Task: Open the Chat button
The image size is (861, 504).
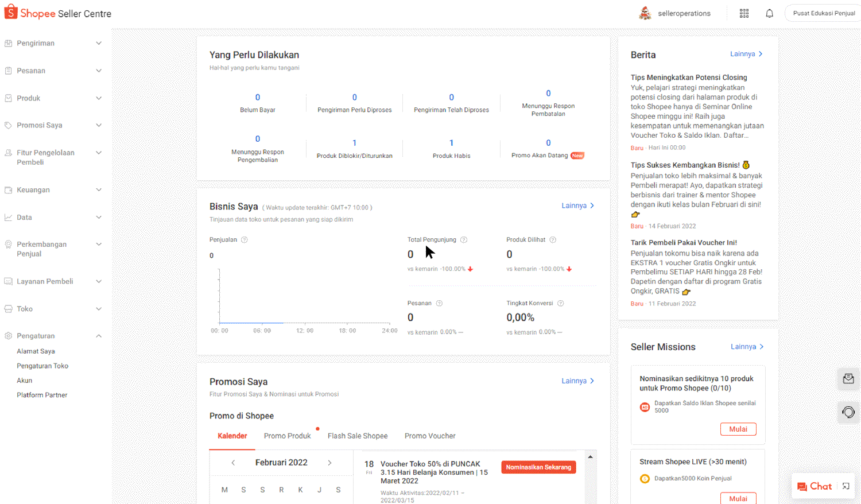Action: click(x=815, y=486)
